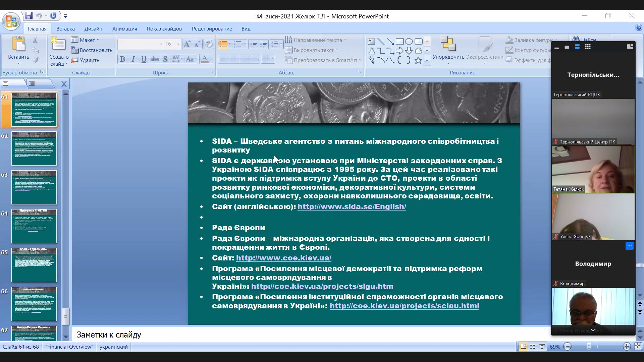644x362 pixels.
Task: Increase list indent level
Action: (x=264, y=44)
